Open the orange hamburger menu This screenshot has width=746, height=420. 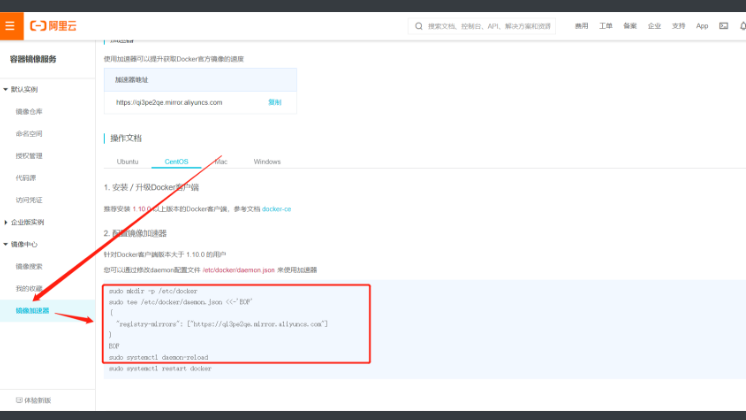coord(10,26)
